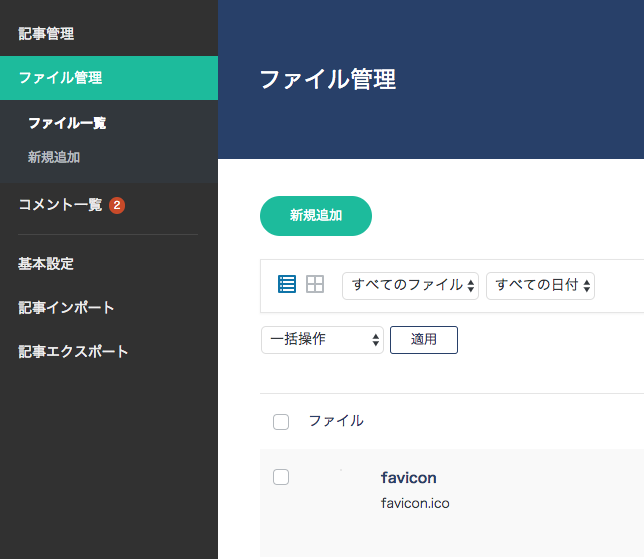Screen dimensions: 644x559
Task: Open 基本設定 settings menu
Action: pos(46,264)
